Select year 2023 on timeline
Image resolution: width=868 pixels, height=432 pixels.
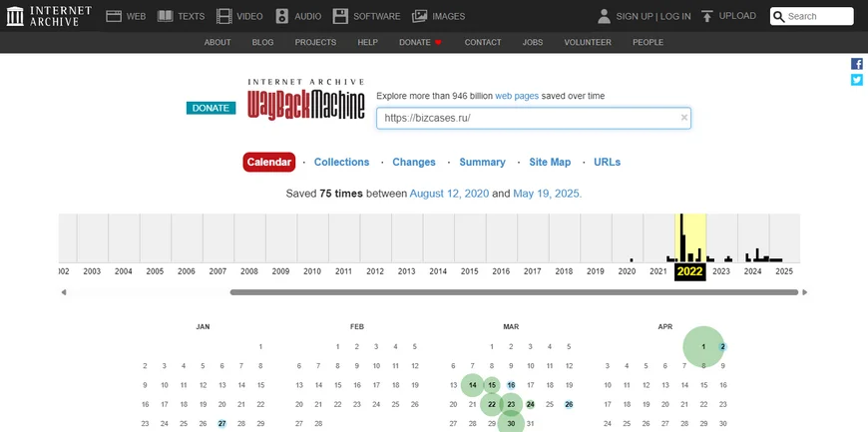click(721, 271)
